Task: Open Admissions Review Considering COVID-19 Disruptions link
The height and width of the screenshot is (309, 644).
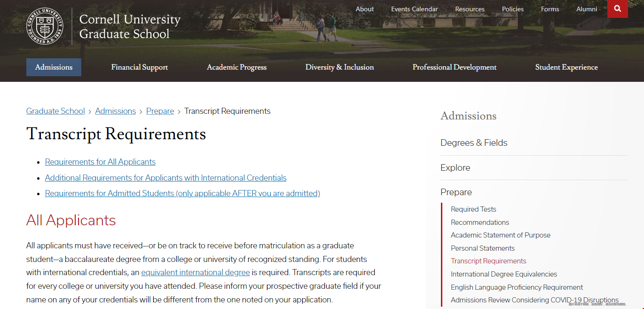Action: 534,300
